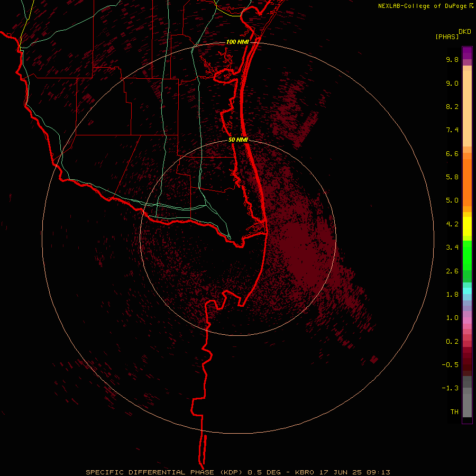476x476 pixels.
Task: Click the [PHAS] units label above the scale
Action: tap(447, 36)
